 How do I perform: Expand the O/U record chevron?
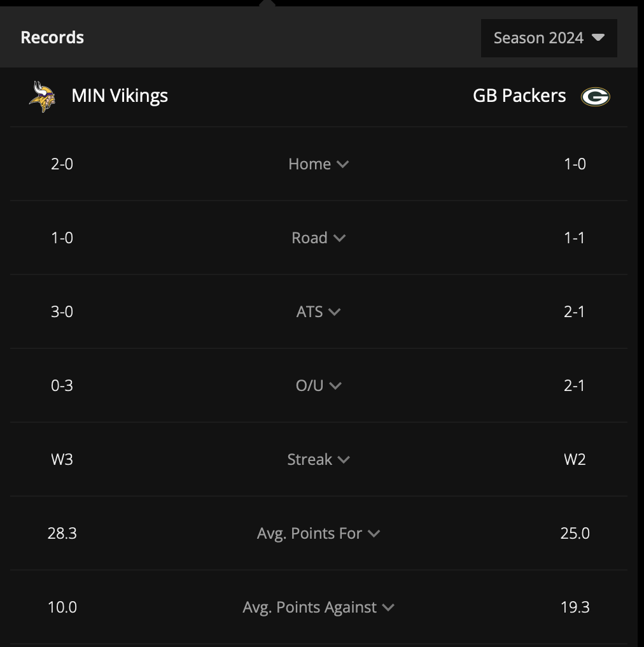pyautogui.click(x=335, y=386)
